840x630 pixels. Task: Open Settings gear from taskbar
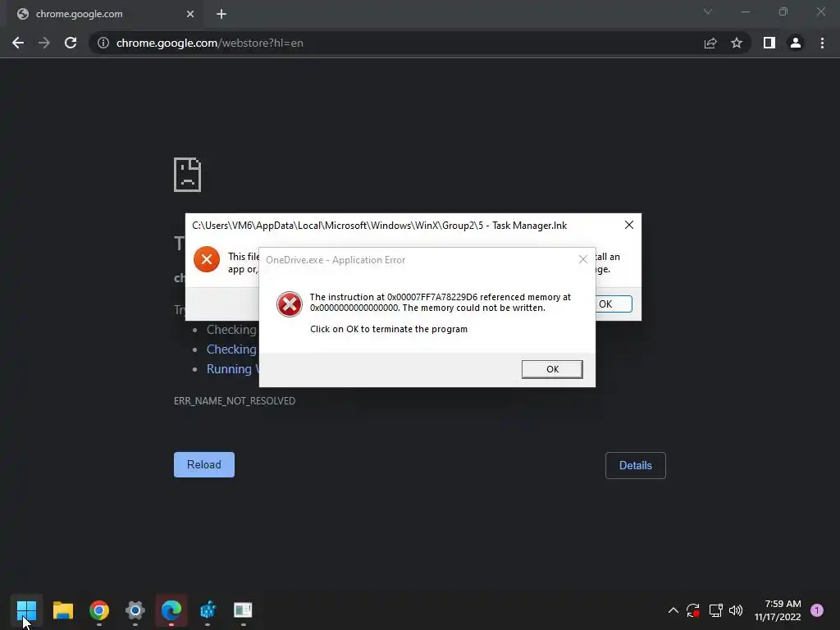pos(135,610)
